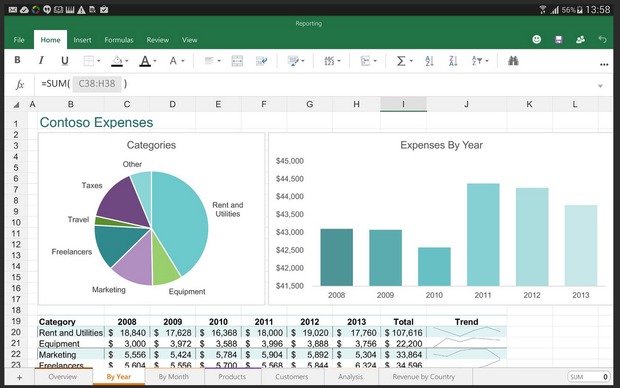Click the merge cells icon

(237, 61)
